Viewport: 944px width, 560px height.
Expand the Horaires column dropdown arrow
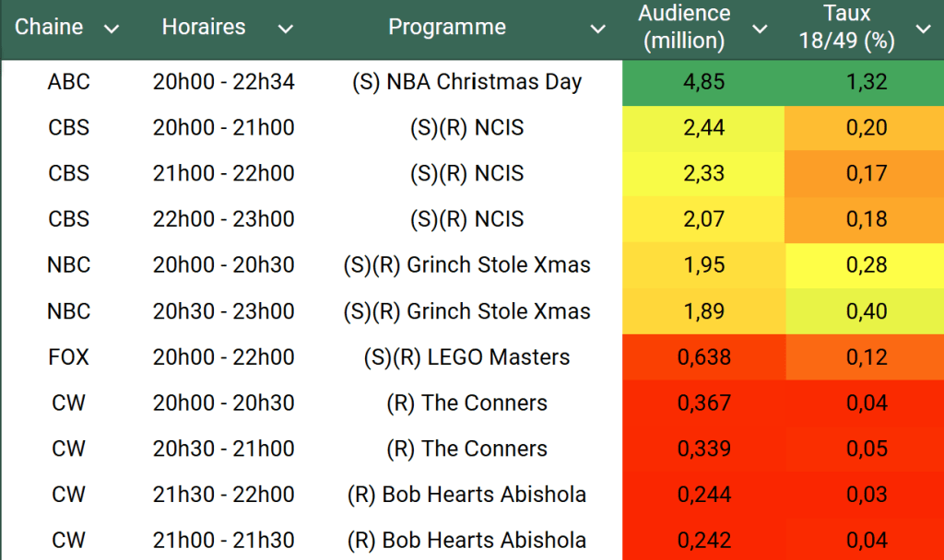point(286,29)
